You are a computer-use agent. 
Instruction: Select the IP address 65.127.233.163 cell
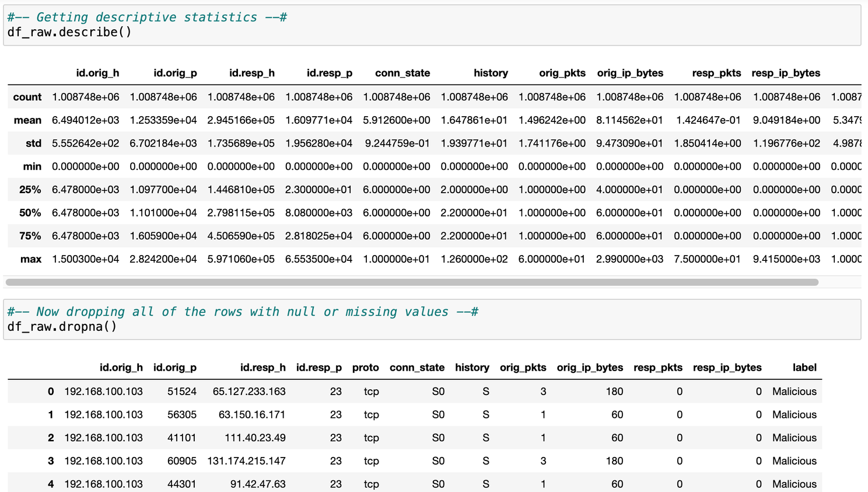[x=249, y=392]
